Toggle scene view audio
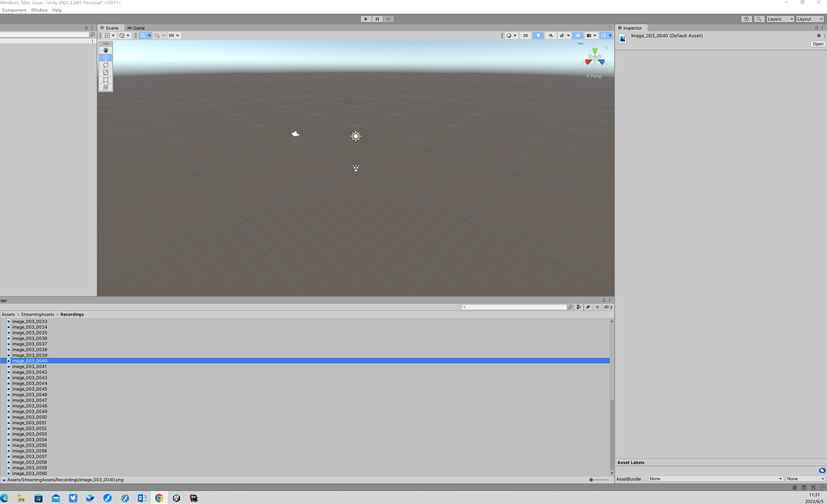 click(x=552, y=36)
